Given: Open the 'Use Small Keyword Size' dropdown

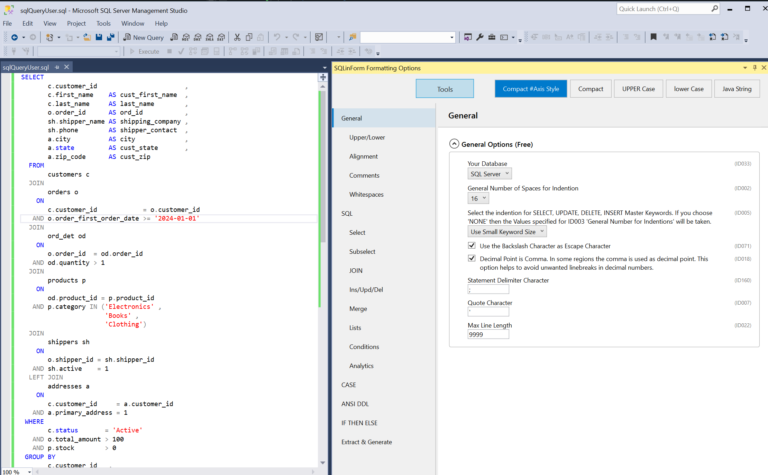Looking at the screenshot, I should coord(507,232).
